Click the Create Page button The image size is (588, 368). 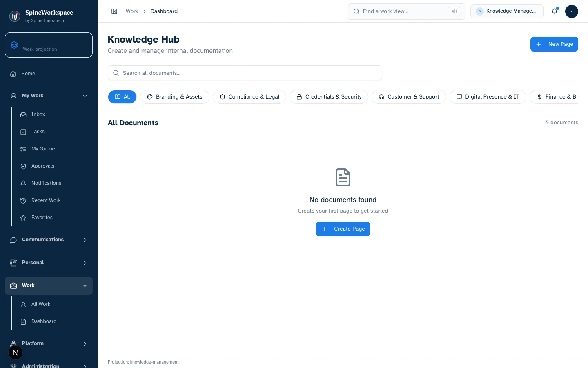(343, 229)
